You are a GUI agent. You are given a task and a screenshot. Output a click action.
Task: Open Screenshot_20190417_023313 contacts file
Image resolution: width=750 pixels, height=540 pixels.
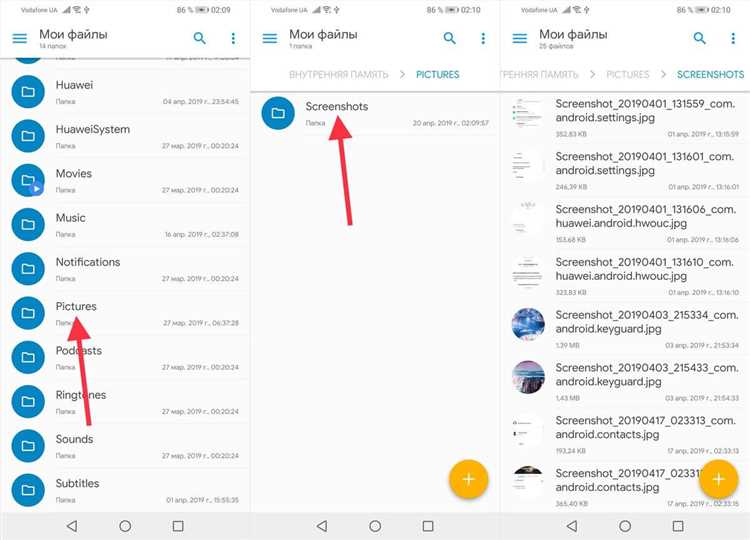pos(630,428)
